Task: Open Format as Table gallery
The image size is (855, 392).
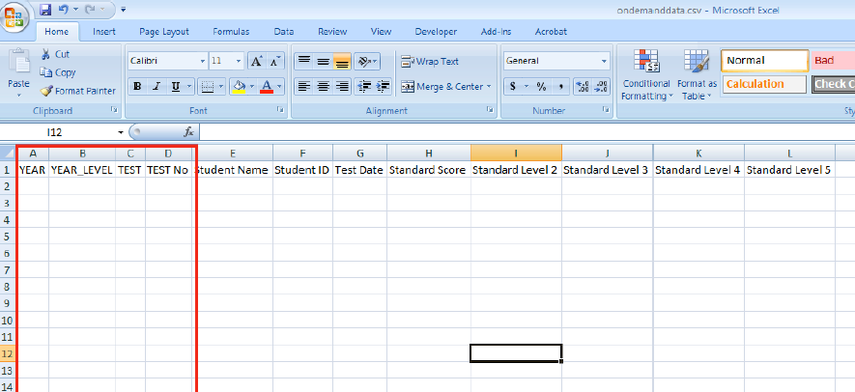Action: [x=696, y=74]
